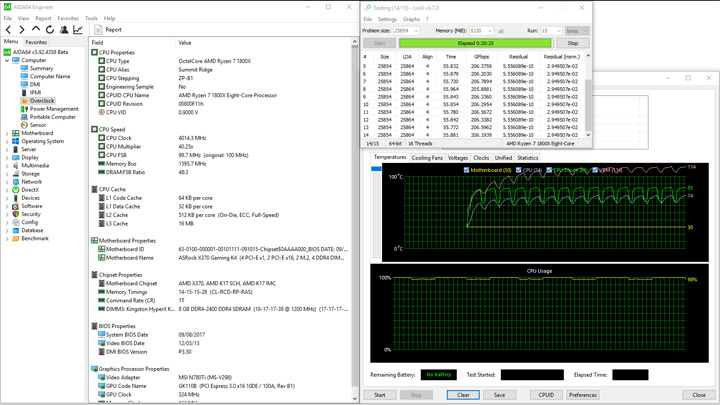This screenshot has height=405, width=720.
Task: Click the Network category icon
Action: (x=16, y=182)
